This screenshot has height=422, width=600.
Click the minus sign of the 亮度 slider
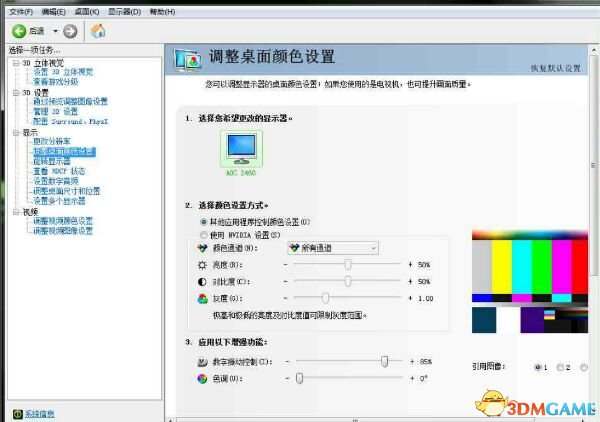[x=285, y=264]
